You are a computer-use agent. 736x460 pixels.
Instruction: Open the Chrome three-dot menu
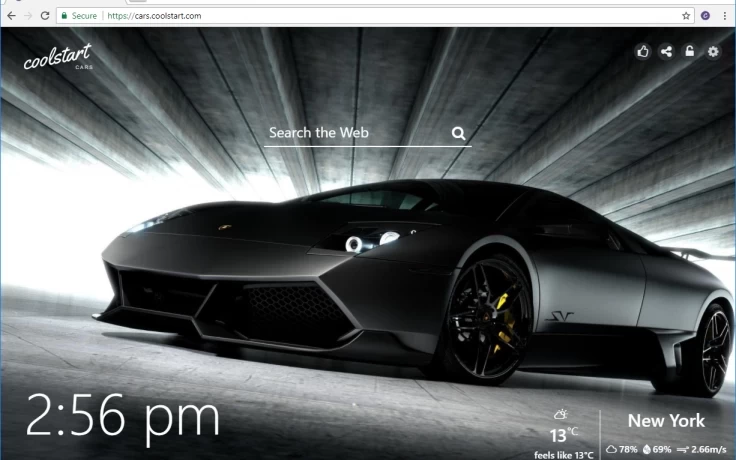click(x=725, y=16)
